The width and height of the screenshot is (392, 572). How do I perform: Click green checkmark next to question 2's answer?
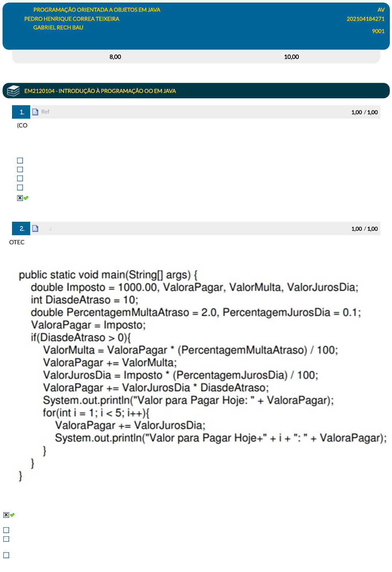pos(12,515)
